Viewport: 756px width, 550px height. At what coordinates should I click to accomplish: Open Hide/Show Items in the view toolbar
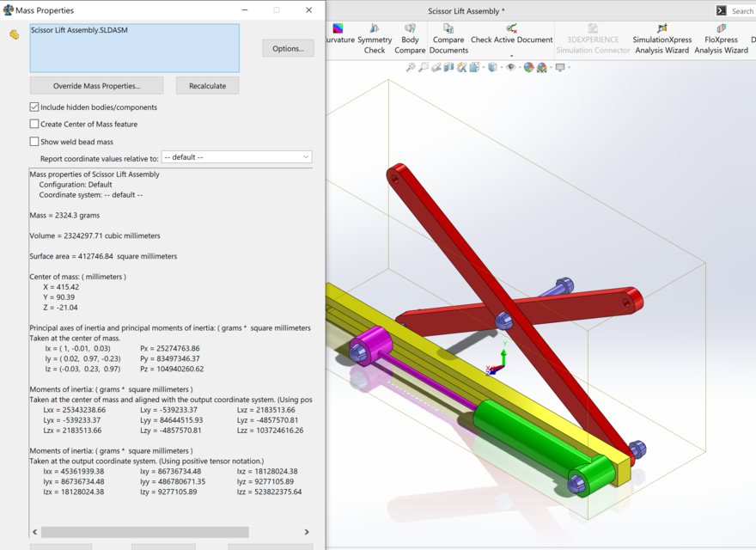coord(511,67)
